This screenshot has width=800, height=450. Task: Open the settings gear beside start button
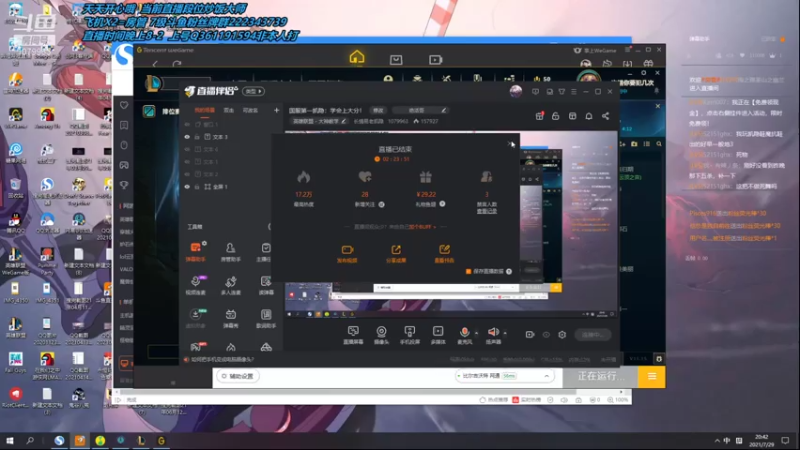(562, 335)
